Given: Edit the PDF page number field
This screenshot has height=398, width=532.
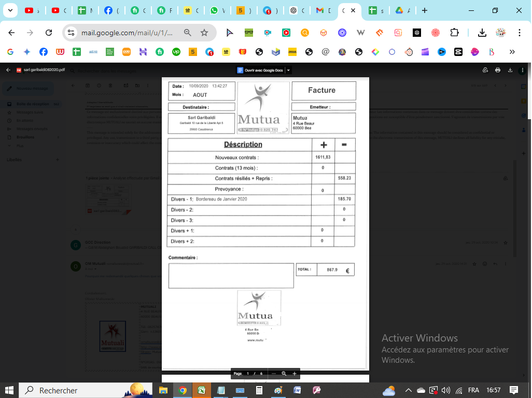Looking at the screenshot, I should [248, 374].
